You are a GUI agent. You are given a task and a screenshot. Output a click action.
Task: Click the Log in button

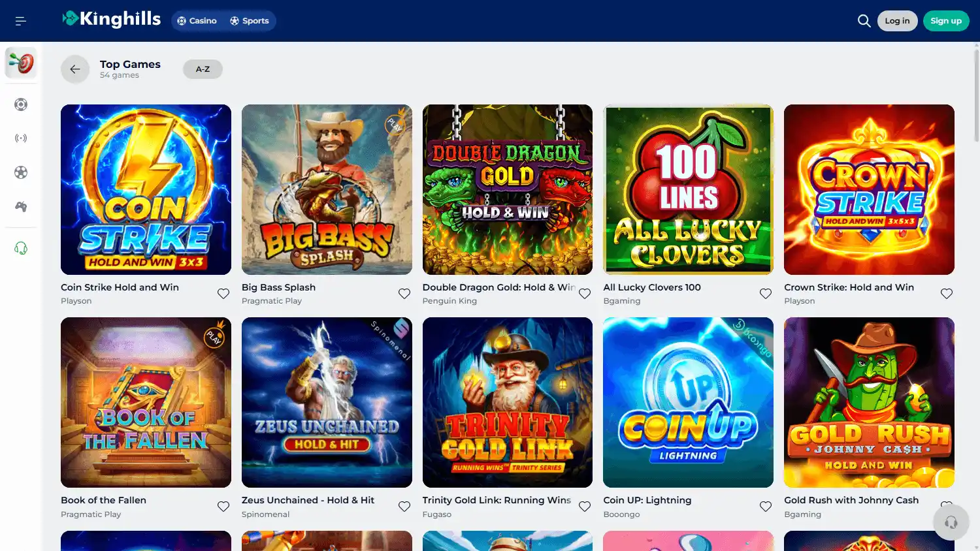(x=897, y=21)
